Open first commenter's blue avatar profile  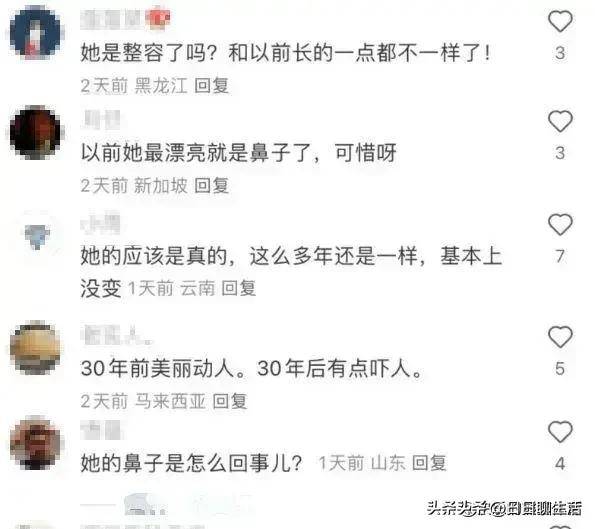[x=35, y=33]
